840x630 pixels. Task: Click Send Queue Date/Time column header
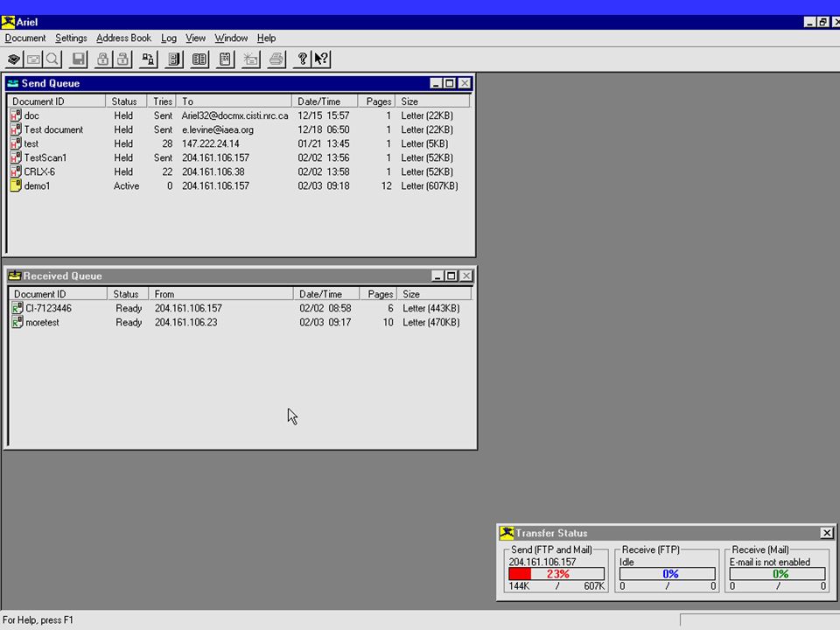[325, 101]
